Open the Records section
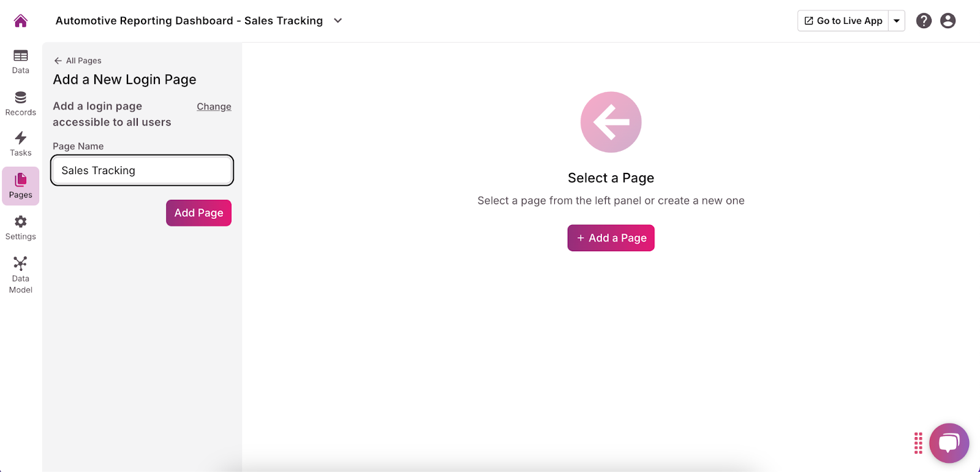 coord(20,103)
